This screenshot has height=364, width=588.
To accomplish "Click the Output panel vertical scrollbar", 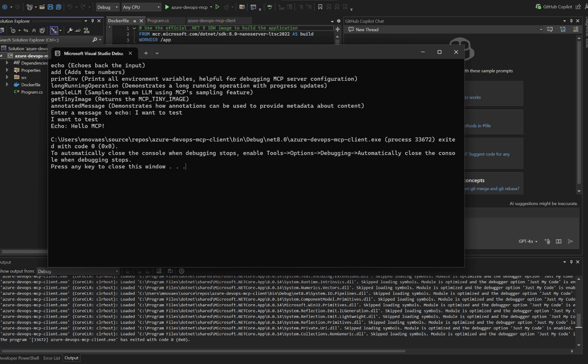I will click(580, 314).
